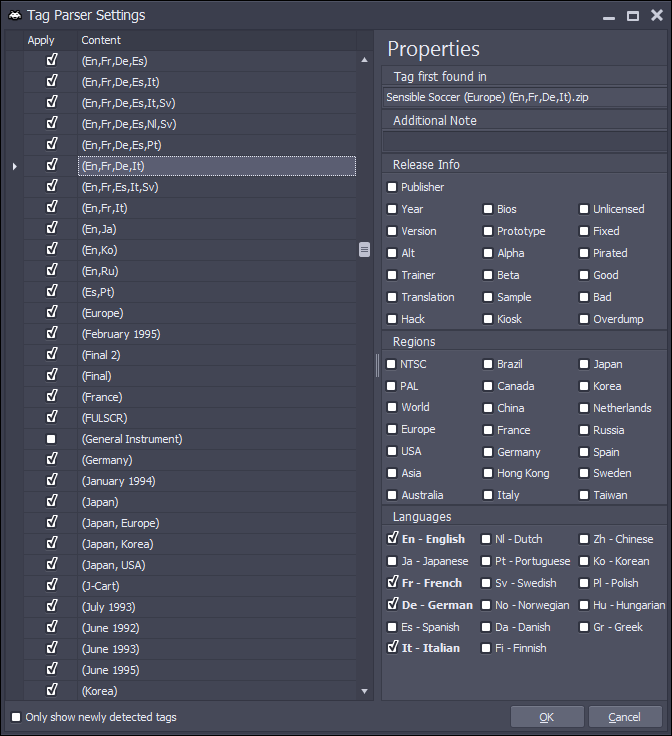Check the USA region option
The height and width of the screenshot is (736, 672).
(392, 452)
